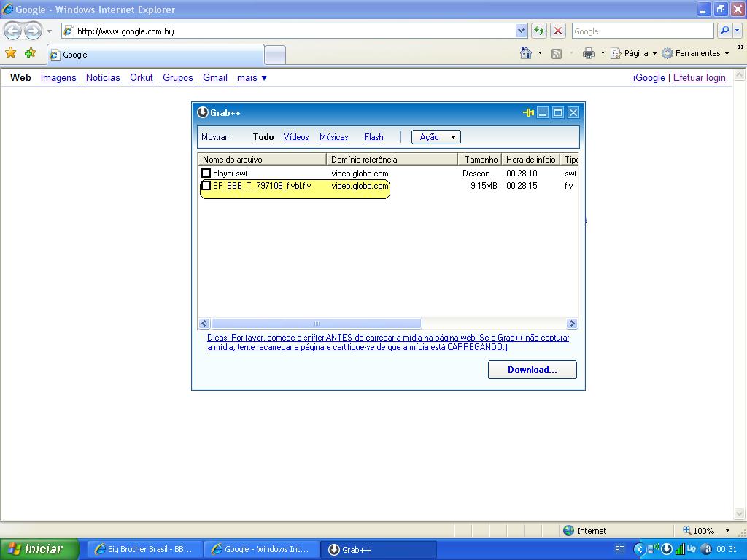This screenshot has width=747, height=560.
Task: Expand the address bar history dropdown
Action: click(x=521, y=31)
